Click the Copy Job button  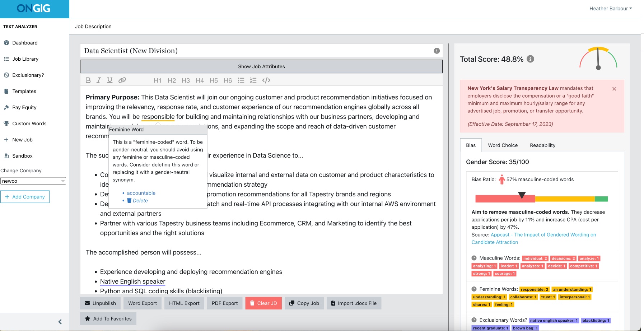coord(304,303)
